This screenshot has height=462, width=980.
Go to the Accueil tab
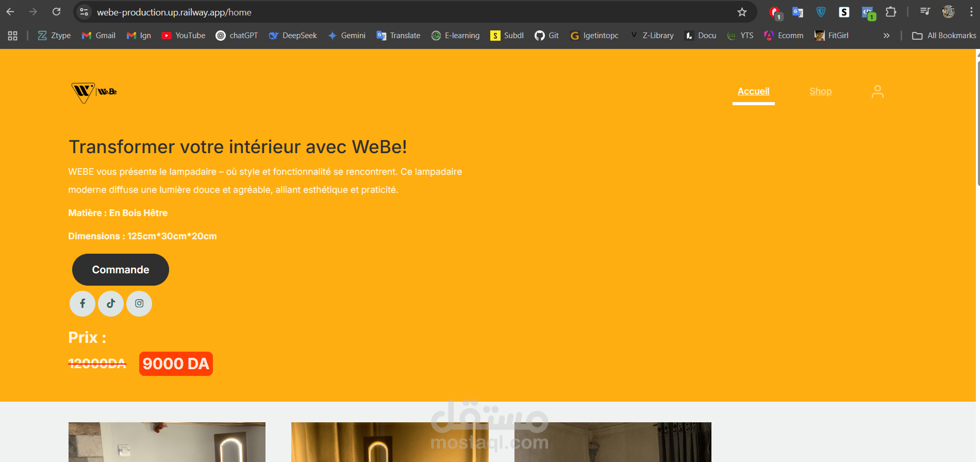(x=753, y=91)
